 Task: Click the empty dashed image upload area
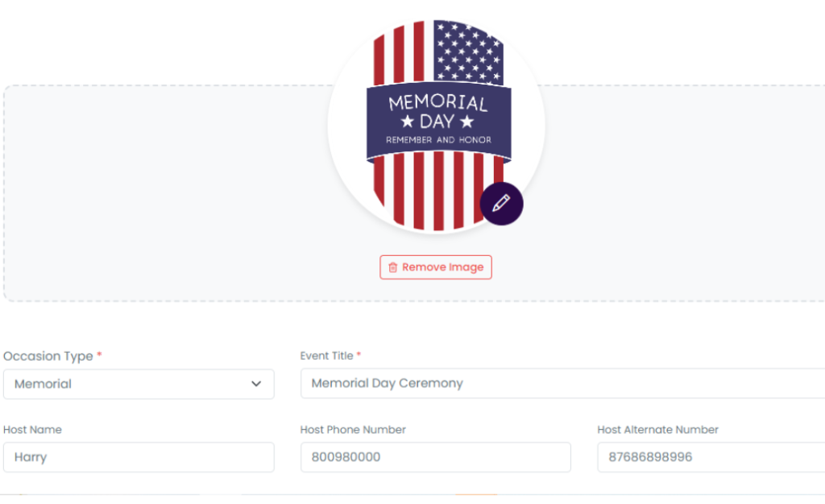(x=161, y=193)
